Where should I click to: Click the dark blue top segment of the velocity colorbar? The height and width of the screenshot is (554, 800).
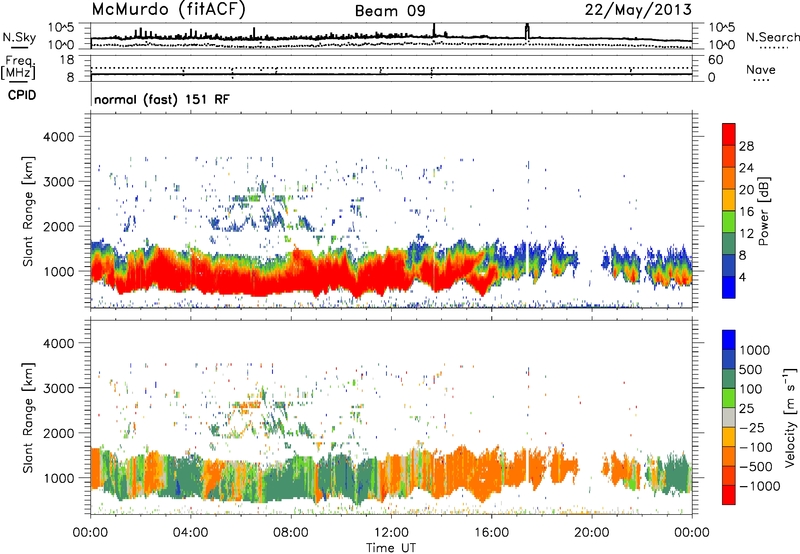coord(729,340)
